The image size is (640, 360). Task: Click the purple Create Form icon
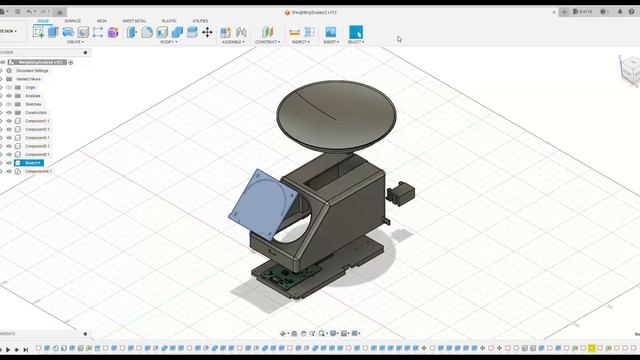(113, 32)
